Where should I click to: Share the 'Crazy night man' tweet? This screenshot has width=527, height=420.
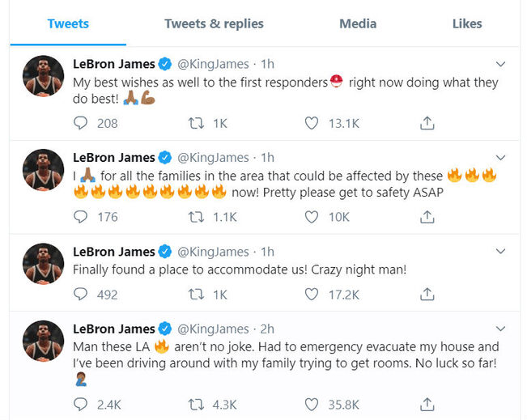tap(427, 295)
